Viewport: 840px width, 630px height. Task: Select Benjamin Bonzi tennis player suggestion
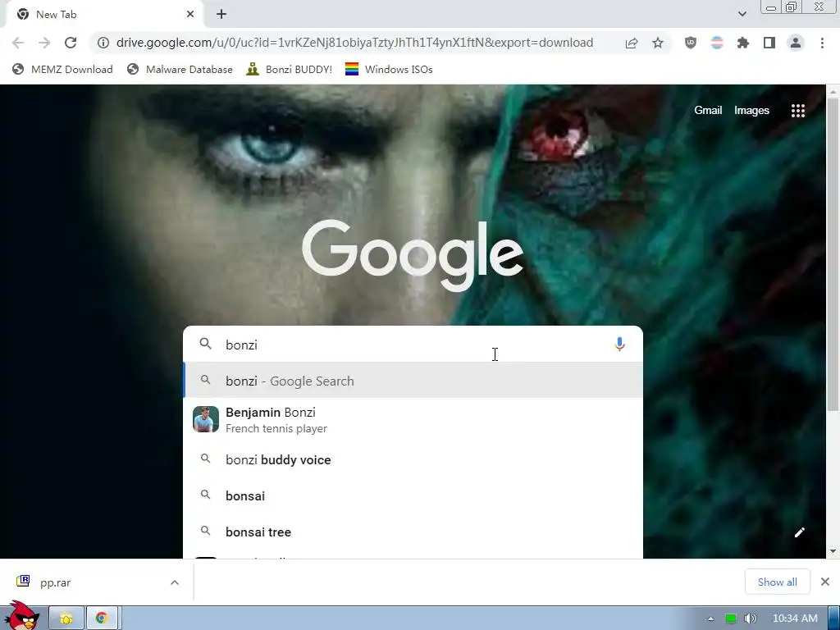point(413,419)
